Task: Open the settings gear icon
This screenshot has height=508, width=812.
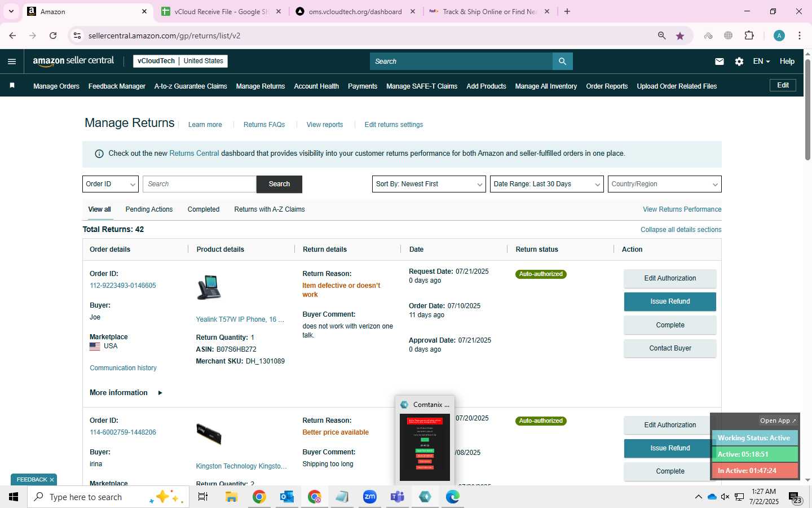Action: 739,62
